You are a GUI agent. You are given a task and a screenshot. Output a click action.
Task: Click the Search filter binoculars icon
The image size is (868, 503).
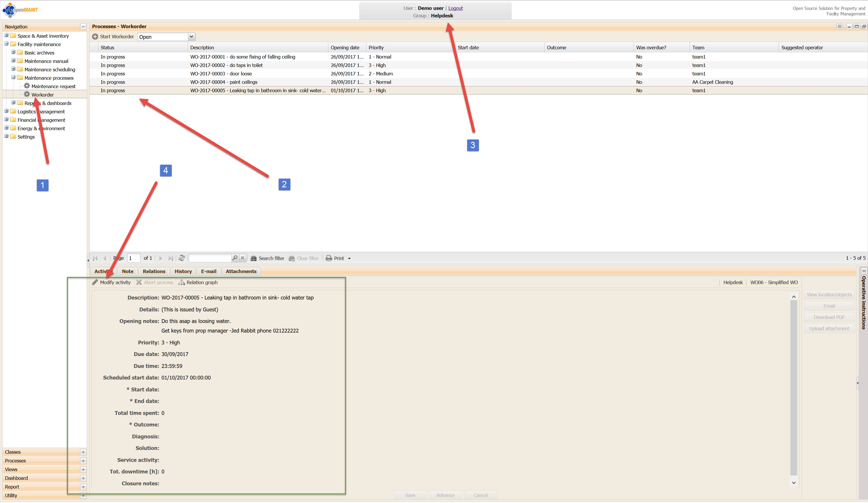(x=253, y=258)
